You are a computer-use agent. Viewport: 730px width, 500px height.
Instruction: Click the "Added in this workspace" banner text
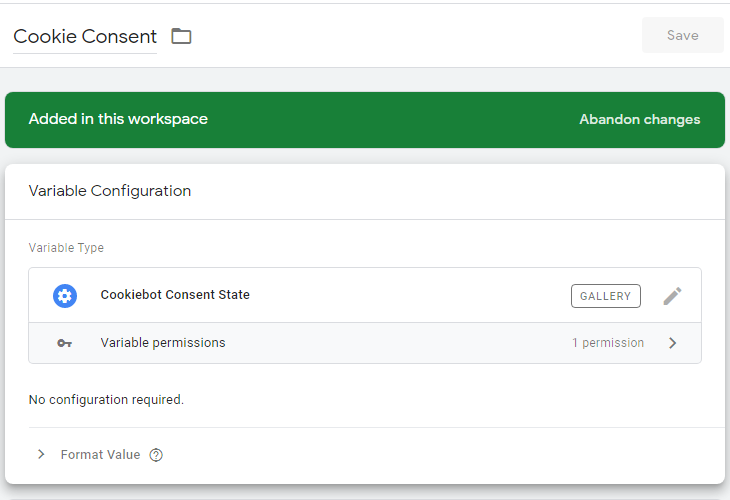click(118, 119)
